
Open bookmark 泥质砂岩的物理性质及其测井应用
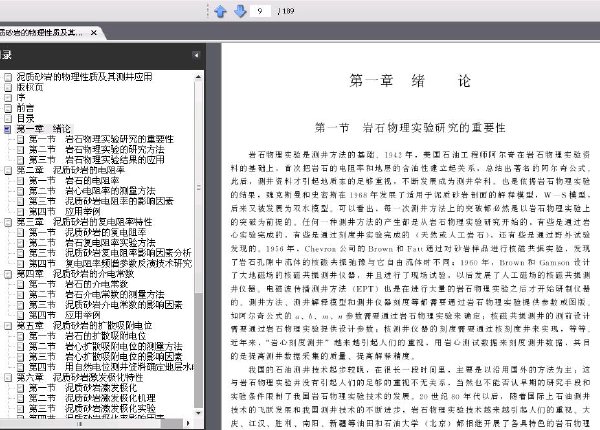pos(85,77)
